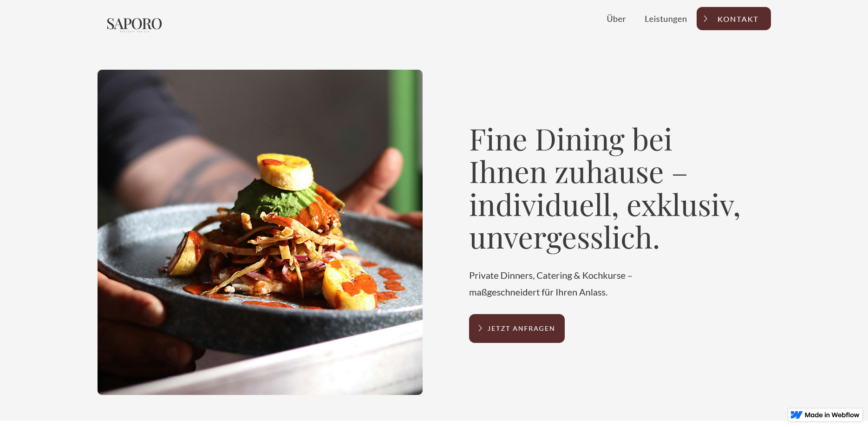Click the SAPORO logo

pos(134,24)
